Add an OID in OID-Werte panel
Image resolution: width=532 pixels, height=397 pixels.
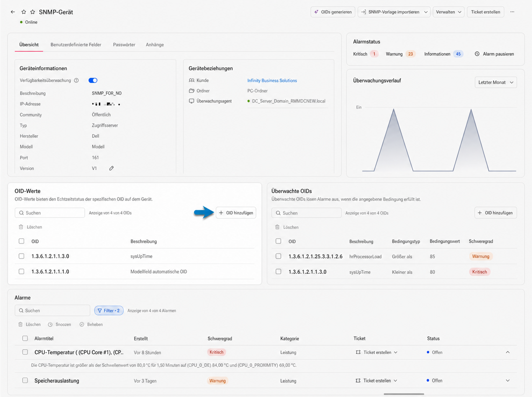tap(236, 213)
